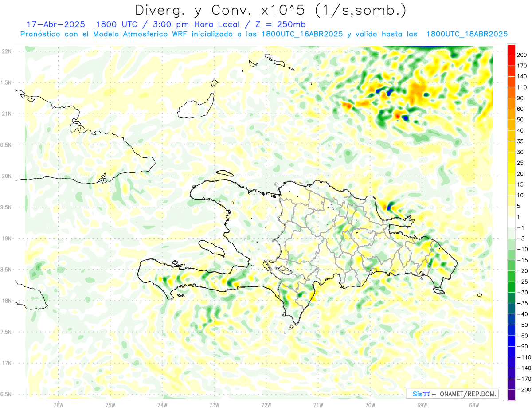Click the '-90' colorbar value
This screenshot has width=532, height=411.
tap(524, 347)
